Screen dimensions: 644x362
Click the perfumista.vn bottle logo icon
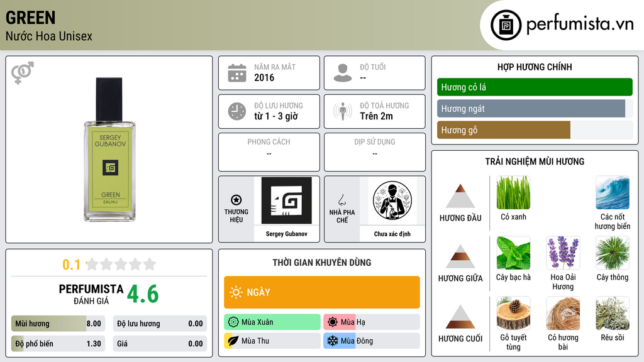pyautogui.click(x=506, y=25)
